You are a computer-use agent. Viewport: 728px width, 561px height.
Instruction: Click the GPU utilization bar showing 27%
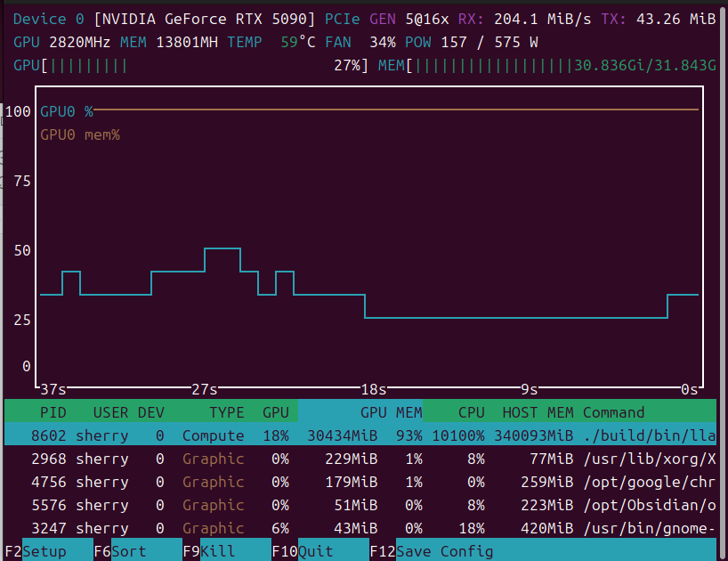click(x=190, y=66)
